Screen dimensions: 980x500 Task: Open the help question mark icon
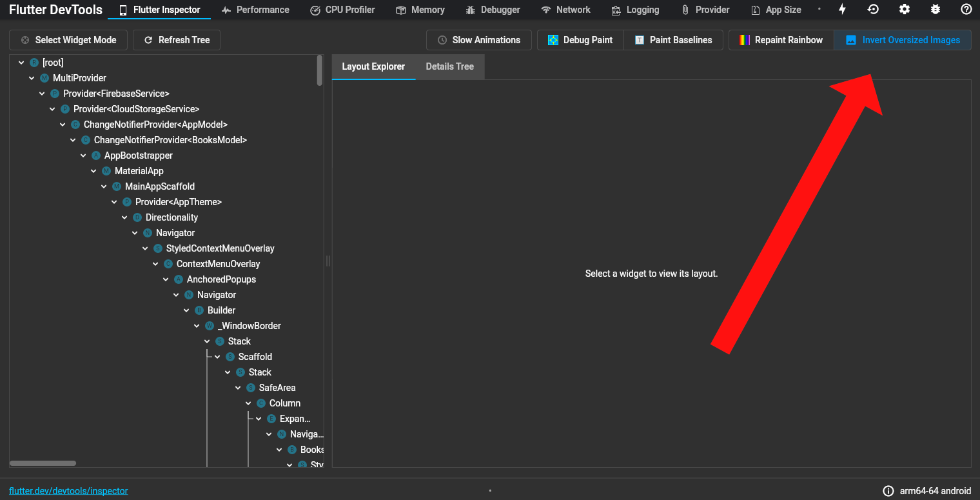(966, 10)
